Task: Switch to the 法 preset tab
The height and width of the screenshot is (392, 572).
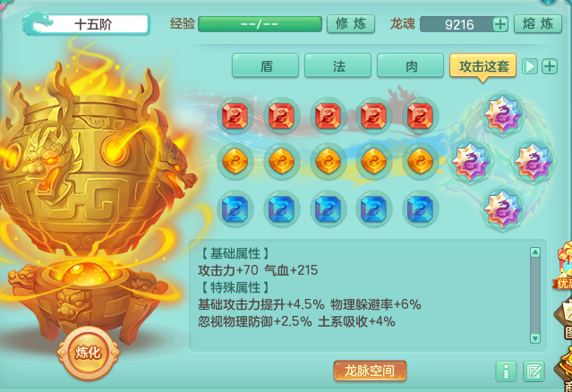Action: (x=337, y=65)
